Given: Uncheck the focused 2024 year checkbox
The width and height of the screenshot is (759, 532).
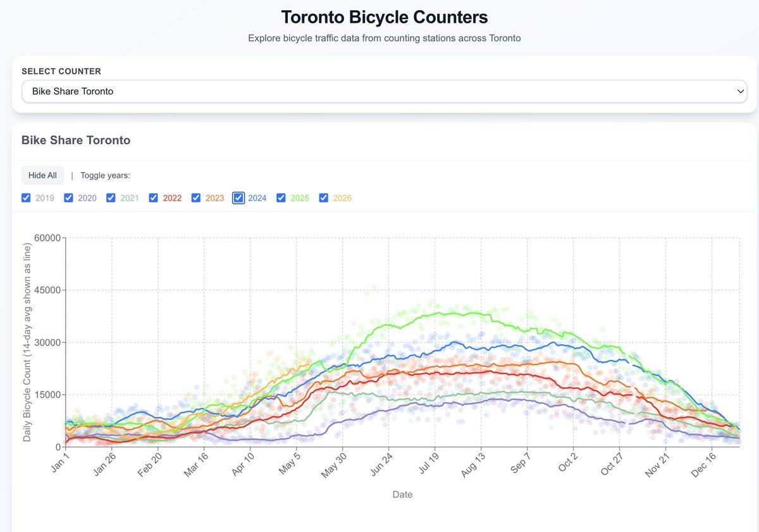Looking at the screenshot, I should pos(238,198).
